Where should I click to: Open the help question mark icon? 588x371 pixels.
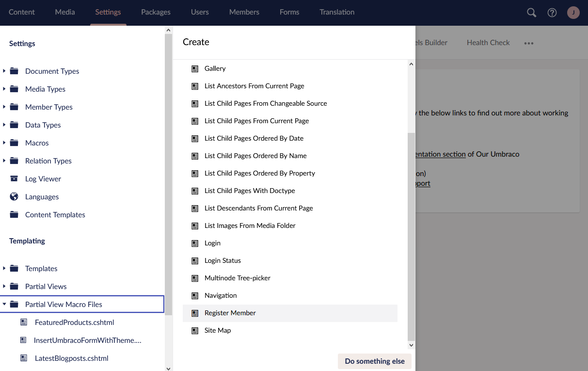[552, 13]
